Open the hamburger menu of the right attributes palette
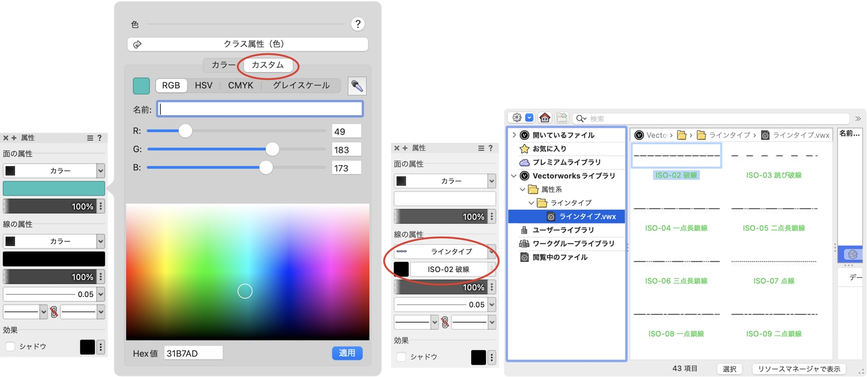 (x=481, y=148)
